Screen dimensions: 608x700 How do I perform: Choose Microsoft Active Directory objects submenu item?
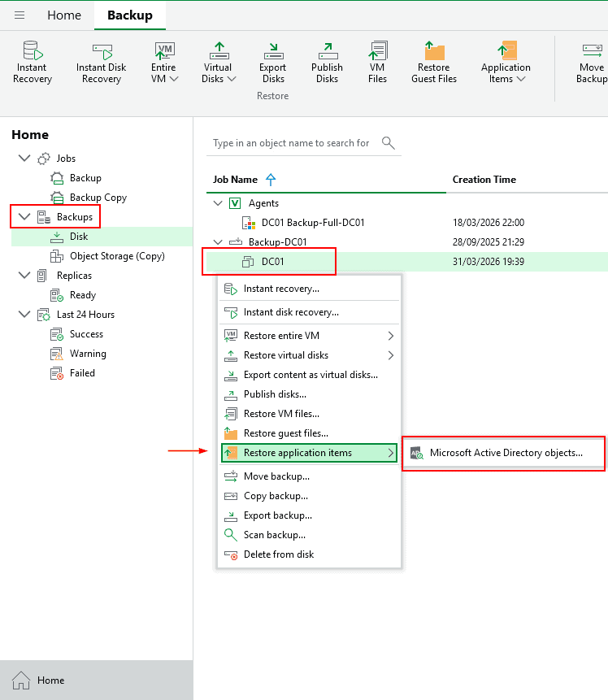(506, 453)
